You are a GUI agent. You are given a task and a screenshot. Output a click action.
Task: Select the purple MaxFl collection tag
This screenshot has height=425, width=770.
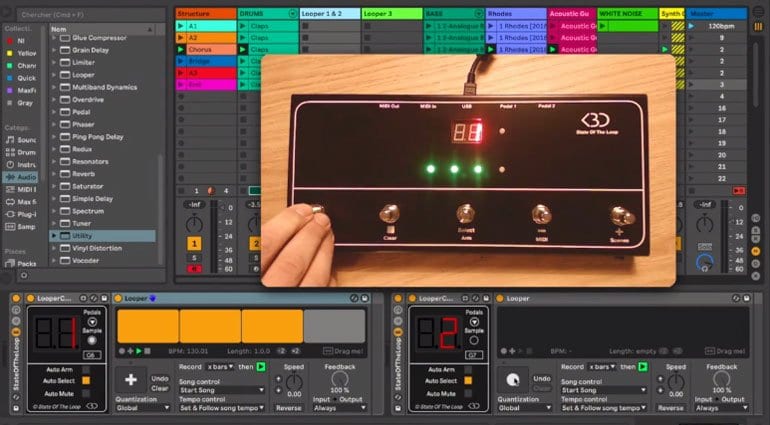(x=21, y=90)
